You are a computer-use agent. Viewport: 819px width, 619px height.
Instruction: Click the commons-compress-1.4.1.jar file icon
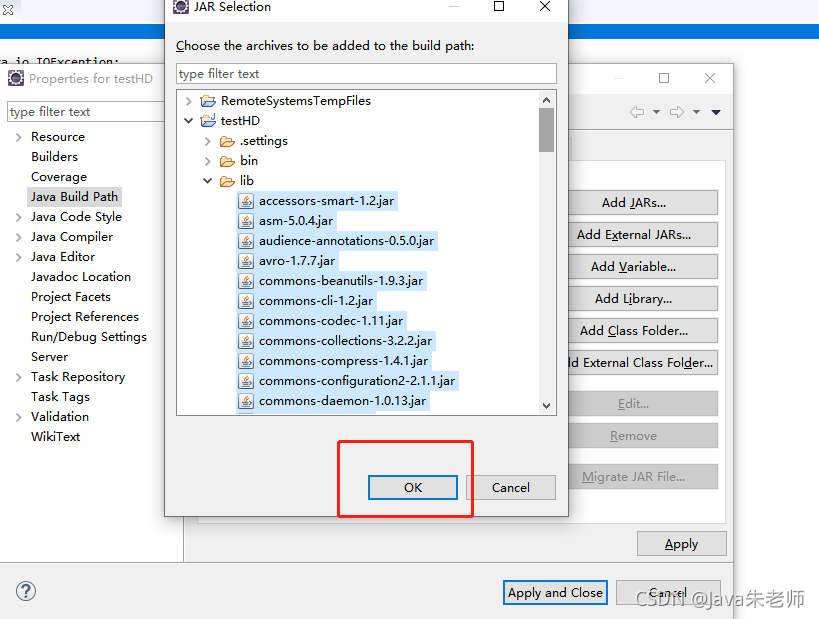246,361
